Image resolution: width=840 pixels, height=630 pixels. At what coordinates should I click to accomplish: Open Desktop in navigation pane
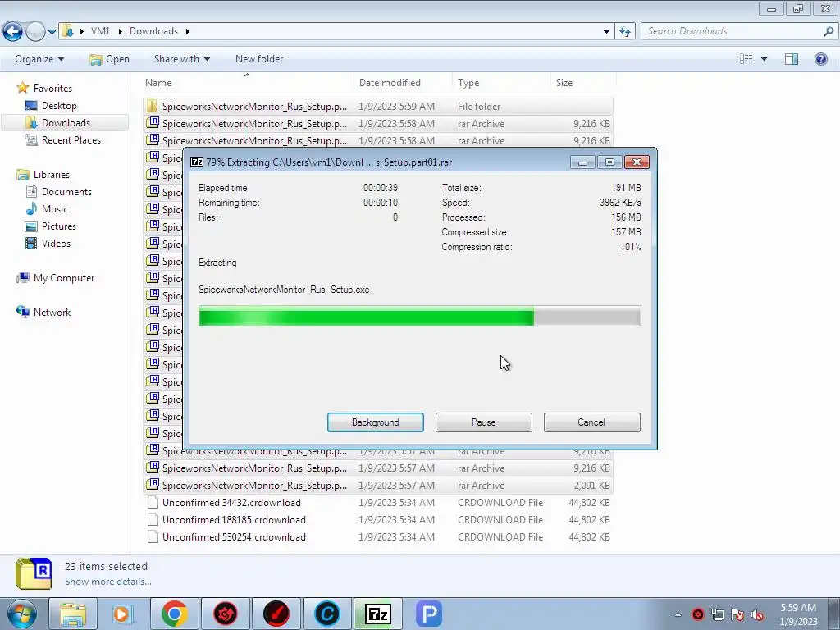pyautogui.click(x=59, y=106)
